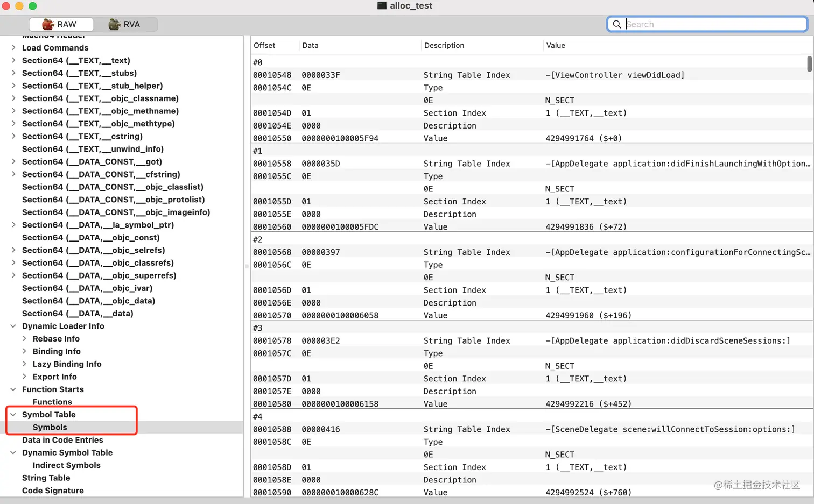
Task: Select the #0 symbol entry header
Action: [x=258, y=62]
